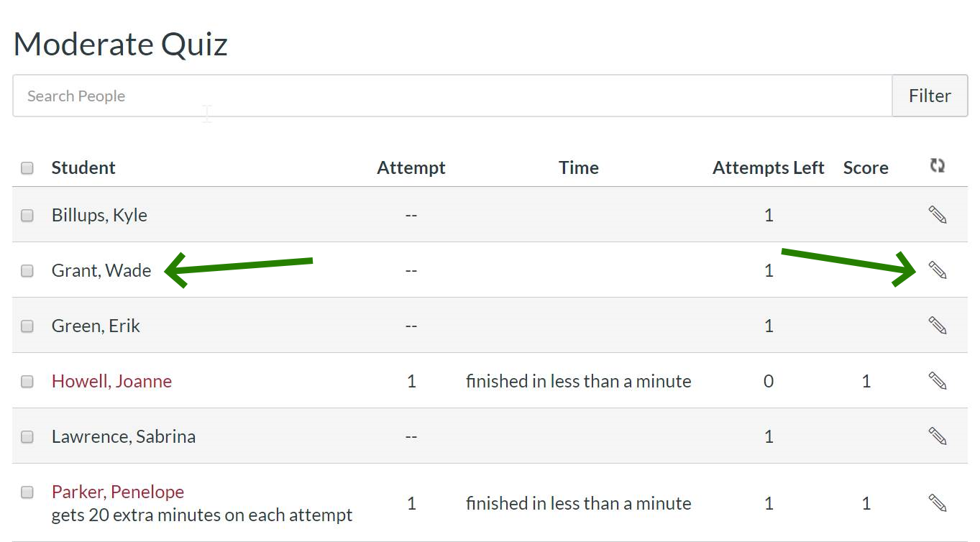The width and height of the screenshot is (980, 542).
Task: Check the box beside Billups, Kyle
Action: [27, 215]
